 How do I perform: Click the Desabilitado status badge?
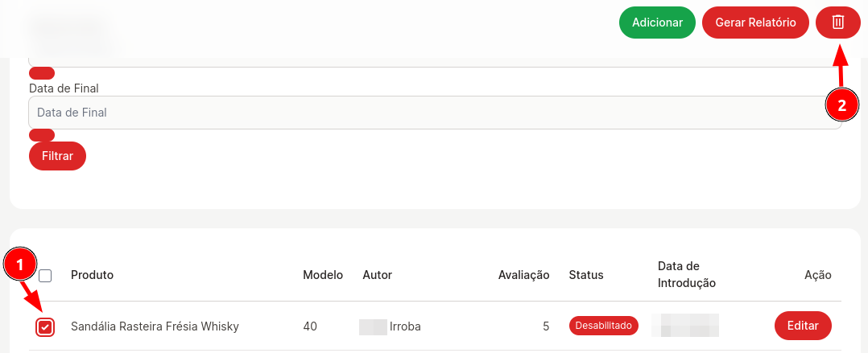pyautogui.click(x=603, y=326)
